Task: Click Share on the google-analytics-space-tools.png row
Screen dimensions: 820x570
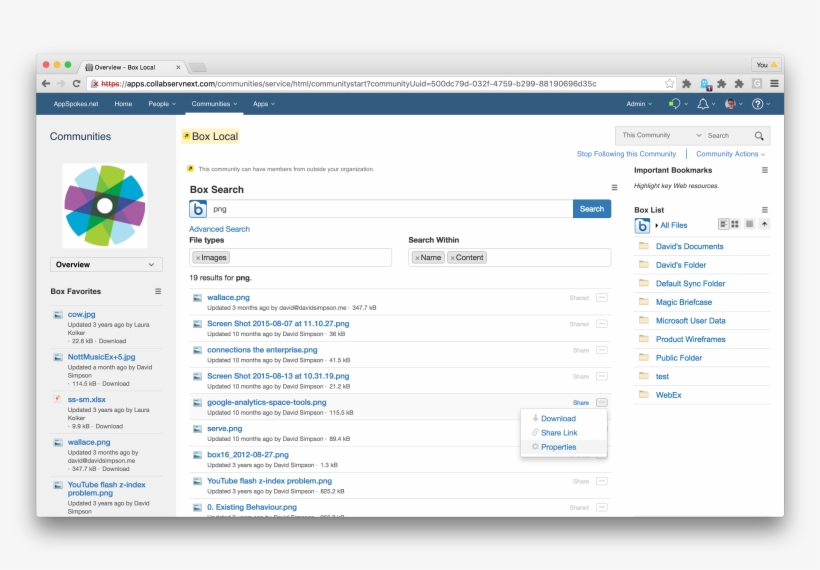Action: pos(580,403)
